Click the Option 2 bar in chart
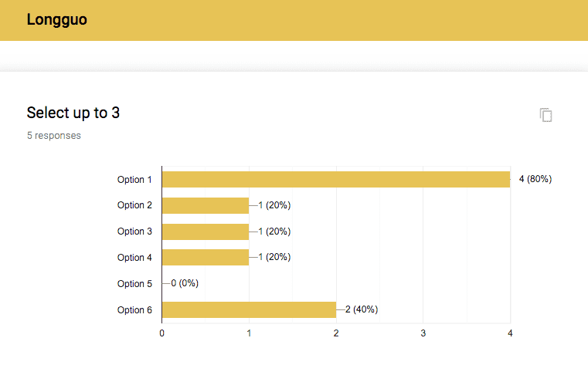This screenshot has height=365, width=588. point(206,205)
